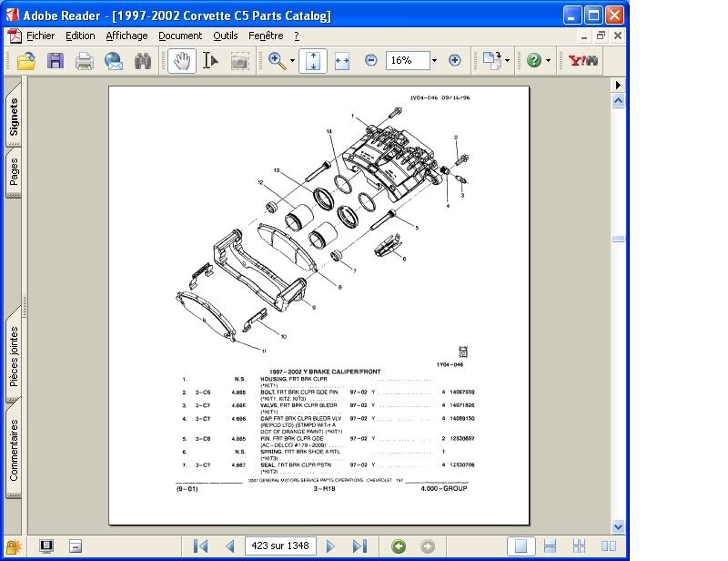This screenshot has height=561, width=728.
Task: Go to the next page
Action: coord(330,546)
